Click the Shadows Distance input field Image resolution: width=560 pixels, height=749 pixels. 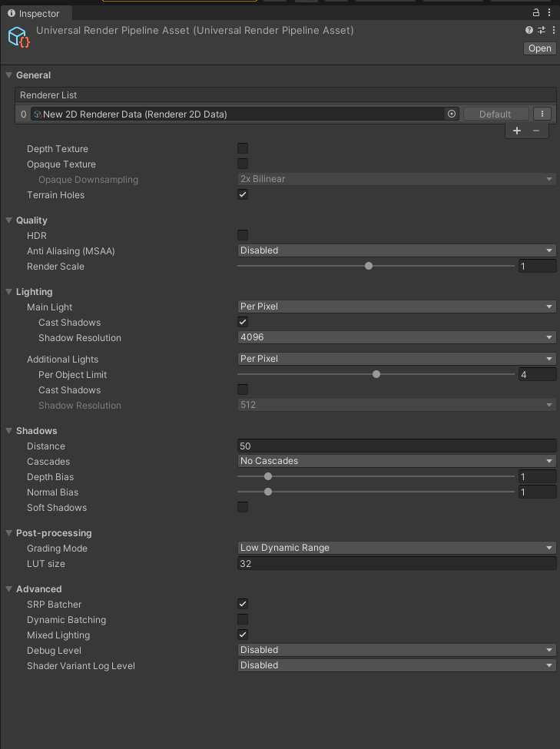(396, 446)
